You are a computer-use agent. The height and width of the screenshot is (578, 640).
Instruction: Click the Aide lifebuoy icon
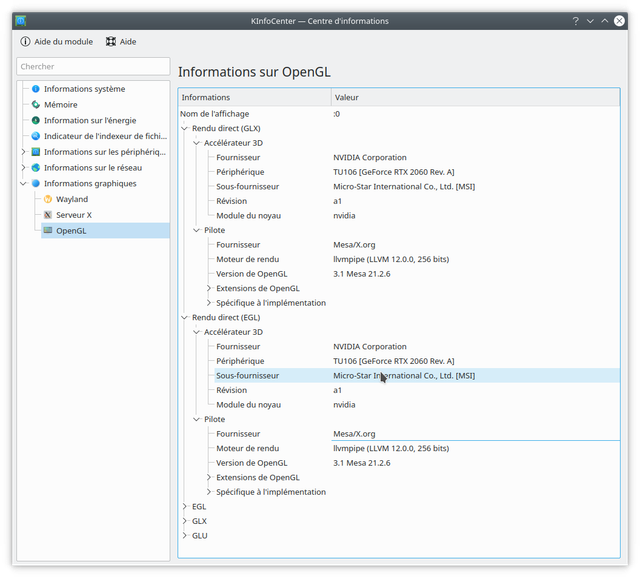111,42
